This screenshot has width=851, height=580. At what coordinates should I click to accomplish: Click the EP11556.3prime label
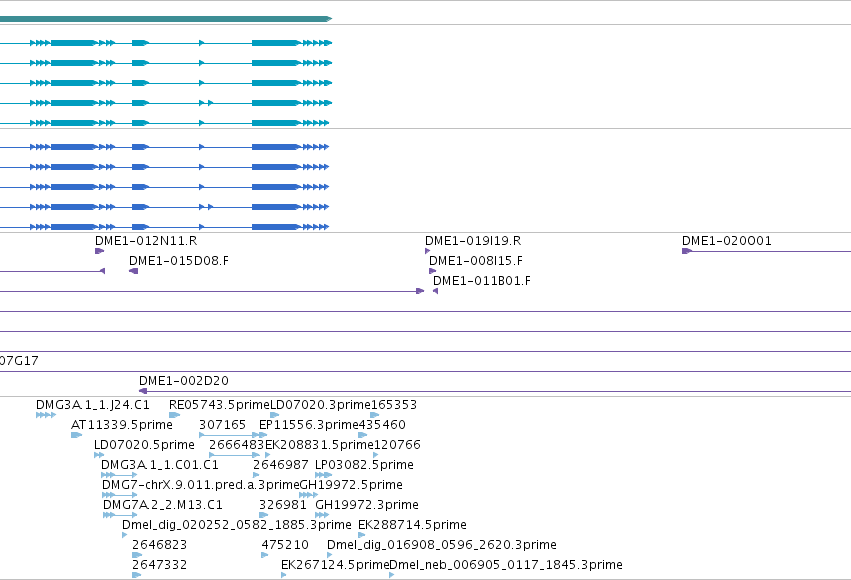[x=309, y=425]
